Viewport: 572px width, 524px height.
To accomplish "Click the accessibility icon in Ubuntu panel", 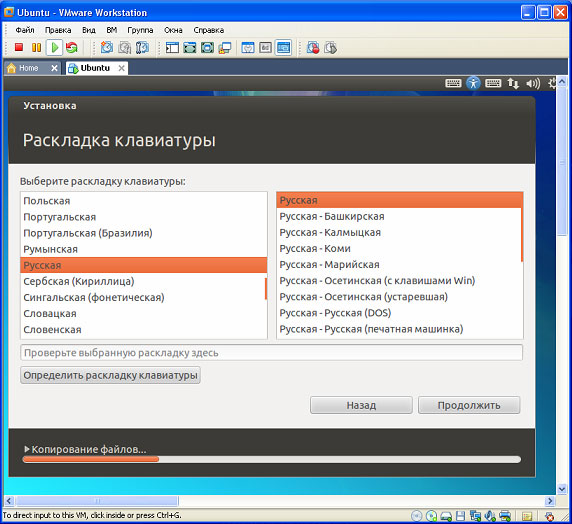I will 473,83.
